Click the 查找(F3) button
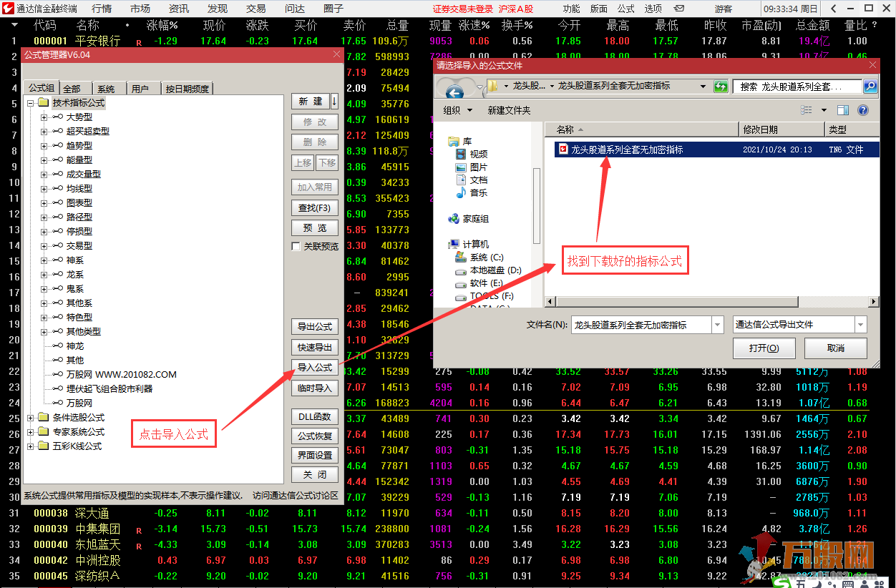 pos(315,207)
